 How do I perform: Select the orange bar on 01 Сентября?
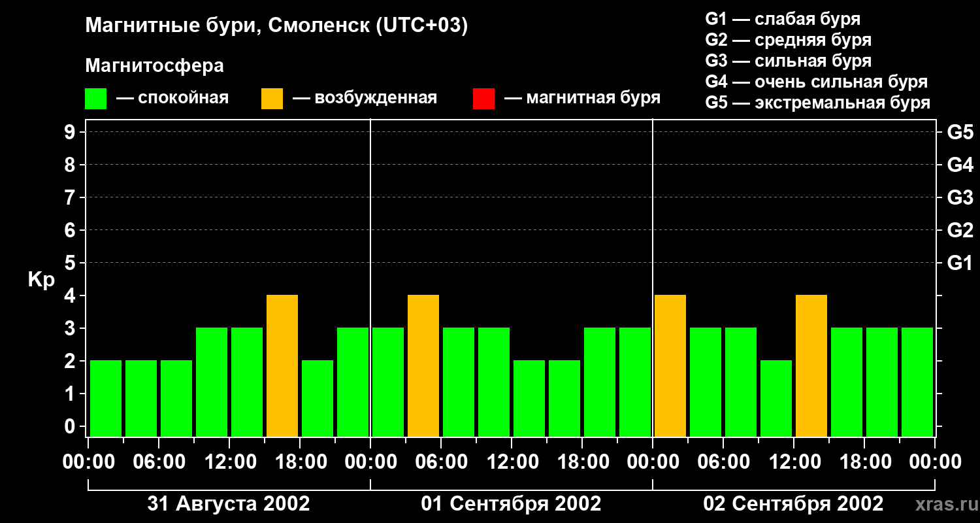(423, 365)
